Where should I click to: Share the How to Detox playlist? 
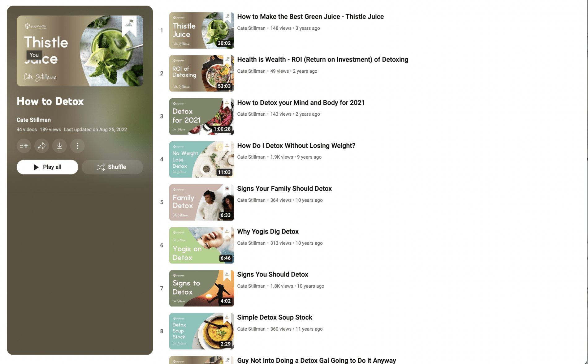(42, 146)
